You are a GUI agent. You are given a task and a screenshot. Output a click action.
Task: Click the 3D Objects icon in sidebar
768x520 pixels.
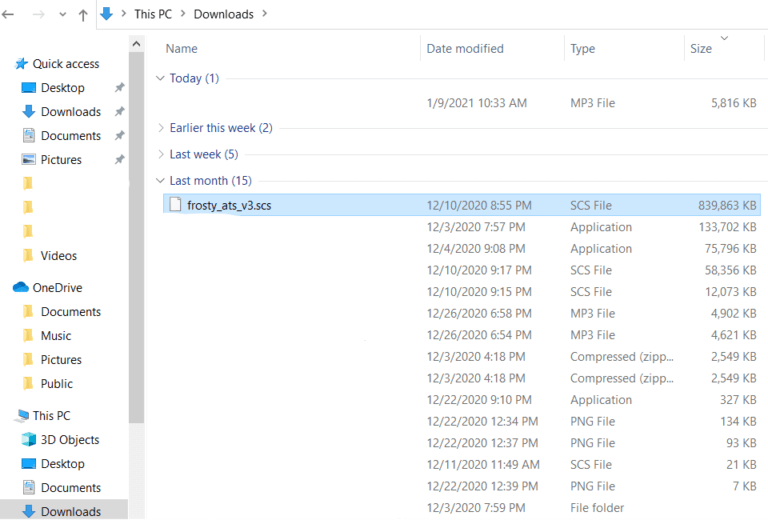[x=28, y=440]
